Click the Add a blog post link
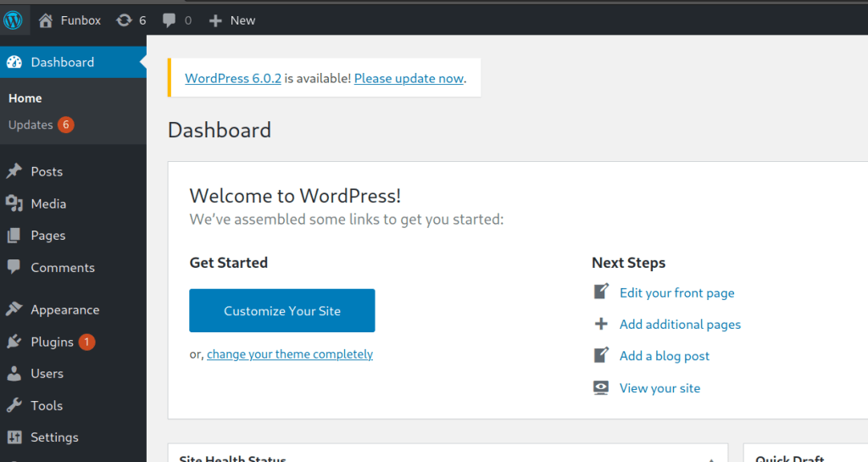The image size is (868, 462). pyautogui.click(x=664, y=356)
